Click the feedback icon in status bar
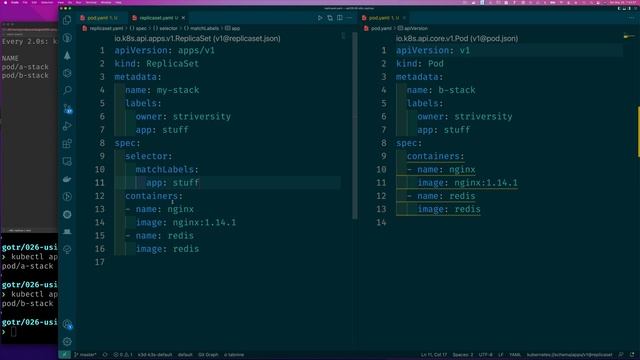The width and height of the screenshot is (640, 360). tap(621, 355)
